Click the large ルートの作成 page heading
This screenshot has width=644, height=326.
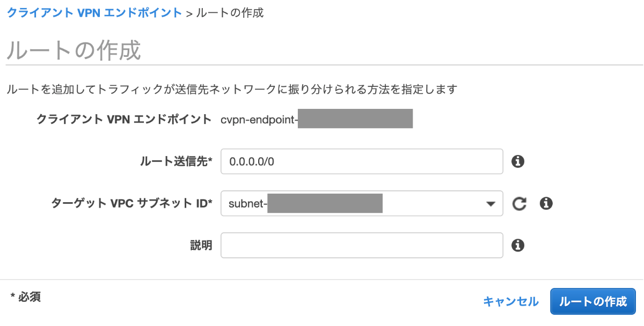74,50
